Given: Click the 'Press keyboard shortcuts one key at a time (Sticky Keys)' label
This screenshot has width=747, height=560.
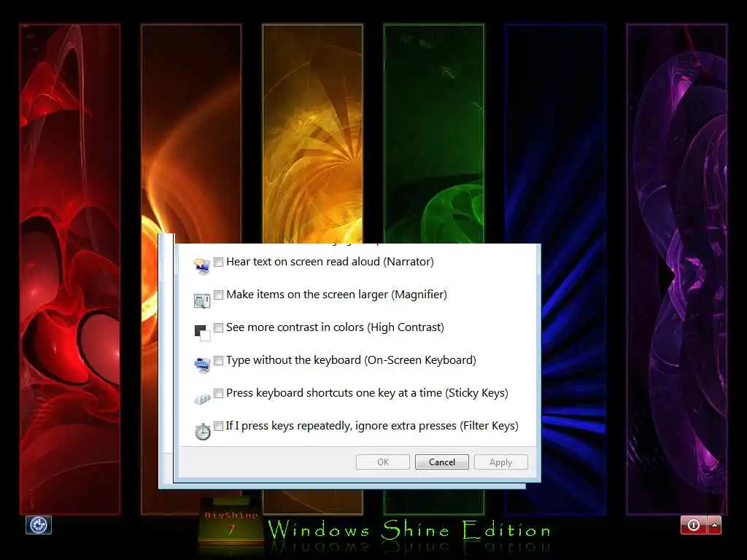Looking at the screenshot, I should pyautogui.click(x=367, y=393).
